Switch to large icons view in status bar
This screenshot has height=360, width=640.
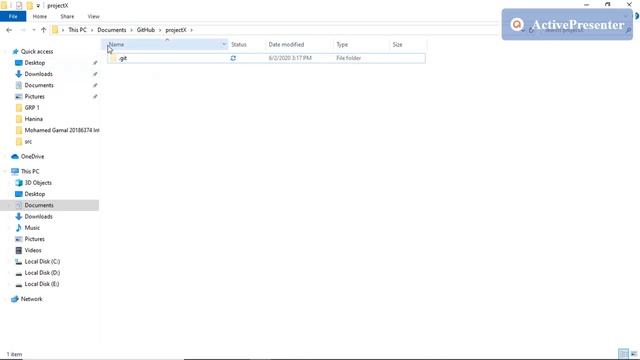tap(633, 354)
